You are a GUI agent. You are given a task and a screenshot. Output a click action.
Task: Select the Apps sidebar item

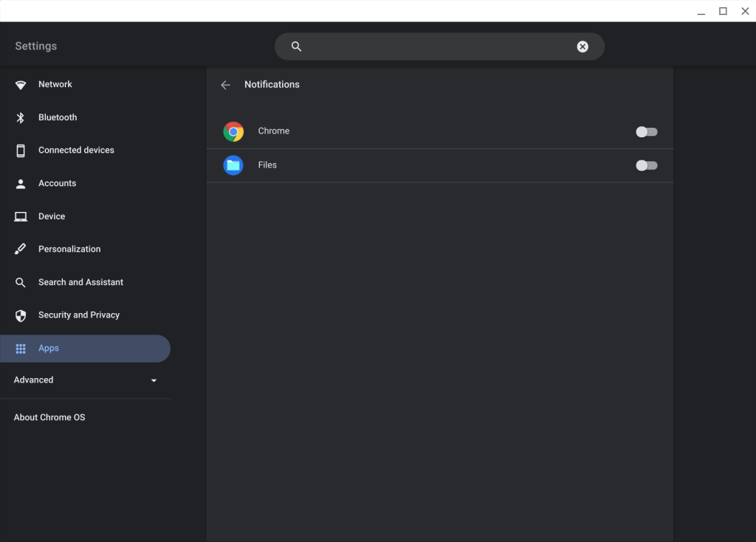pyautogui.click(x=86, y=349)
